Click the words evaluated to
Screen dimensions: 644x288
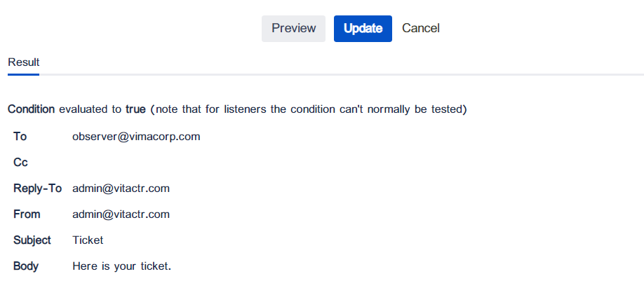click(x=90, y=109)
